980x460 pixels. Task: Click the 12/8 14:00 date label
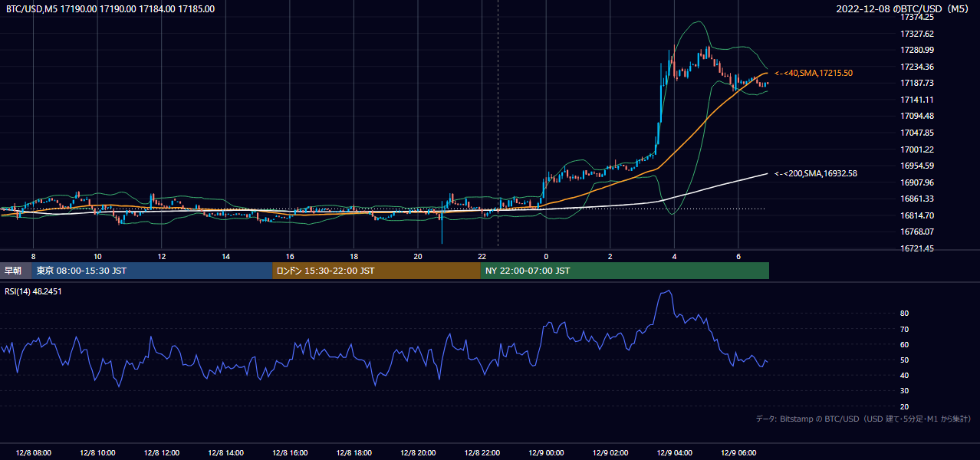pyautogui.click(x=225, y=453)
